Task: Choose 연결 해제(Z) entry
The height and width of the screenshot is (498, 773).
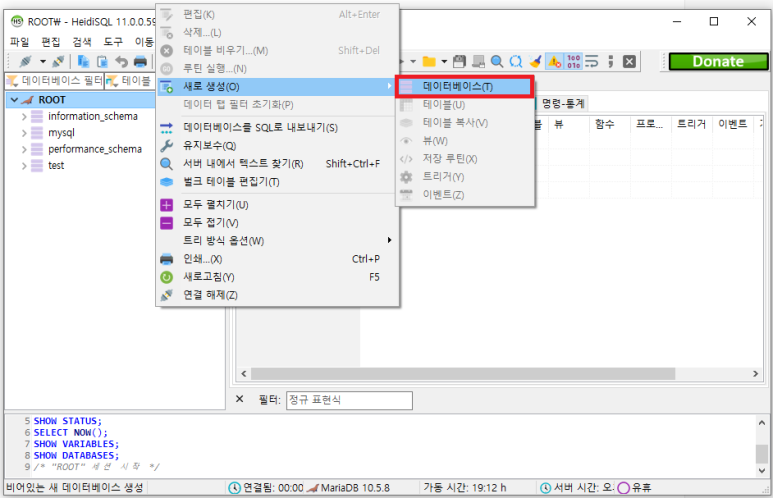Action: coord(278,295)
